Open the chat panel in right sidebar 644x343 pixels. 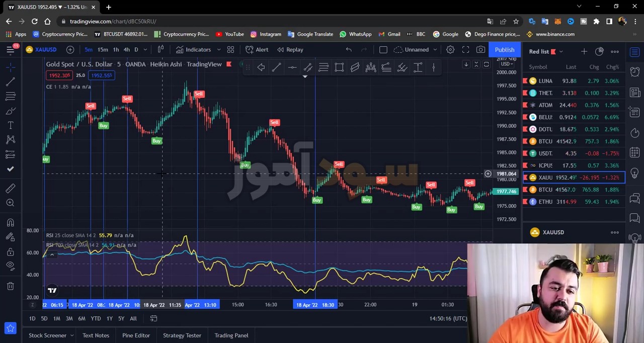[634, 198]
